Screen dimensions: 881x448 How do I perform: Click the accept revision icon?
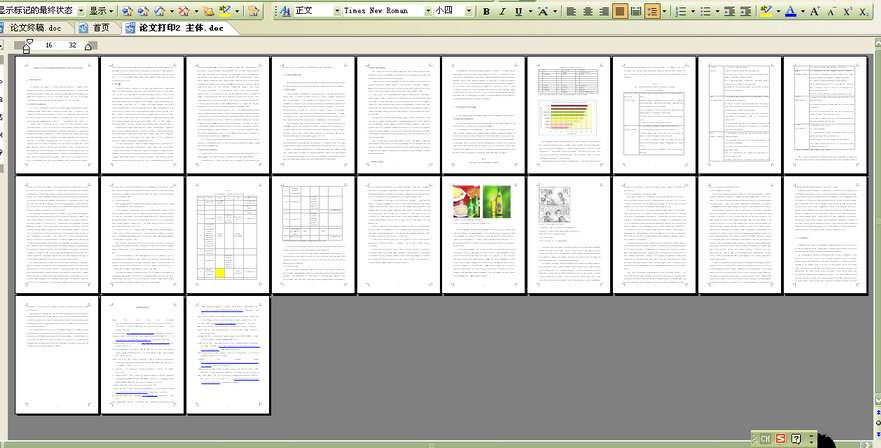[x=160, y=11]
